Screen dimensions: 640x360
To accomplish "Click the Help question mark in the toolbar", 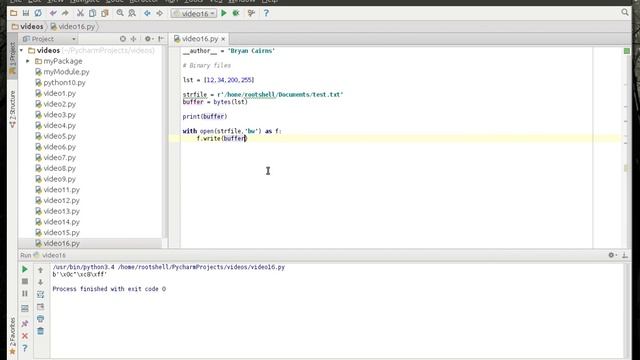I will coord(266,13).
